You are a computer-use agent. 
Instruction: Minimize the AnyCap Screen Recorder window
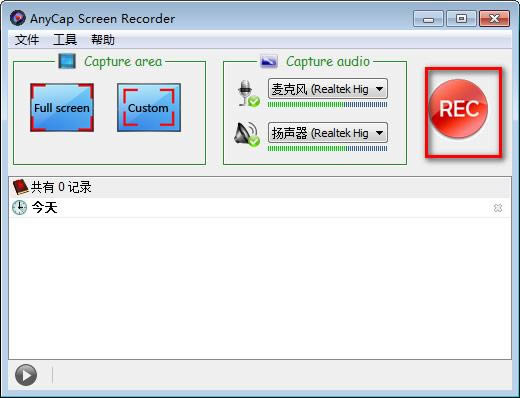point(428,19)
